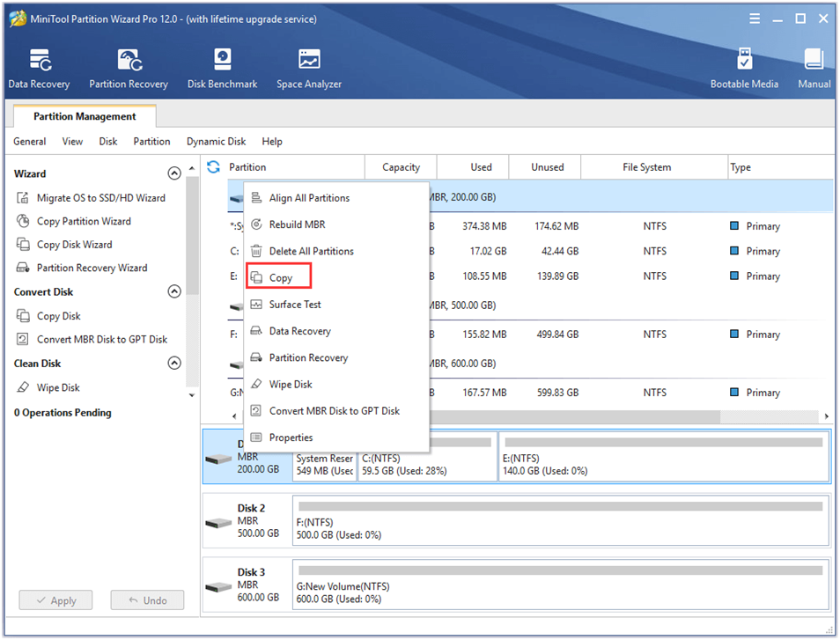Select Align All Partitions in the context menu
This screenshot has height=640, width=840.
coord(336,198)
